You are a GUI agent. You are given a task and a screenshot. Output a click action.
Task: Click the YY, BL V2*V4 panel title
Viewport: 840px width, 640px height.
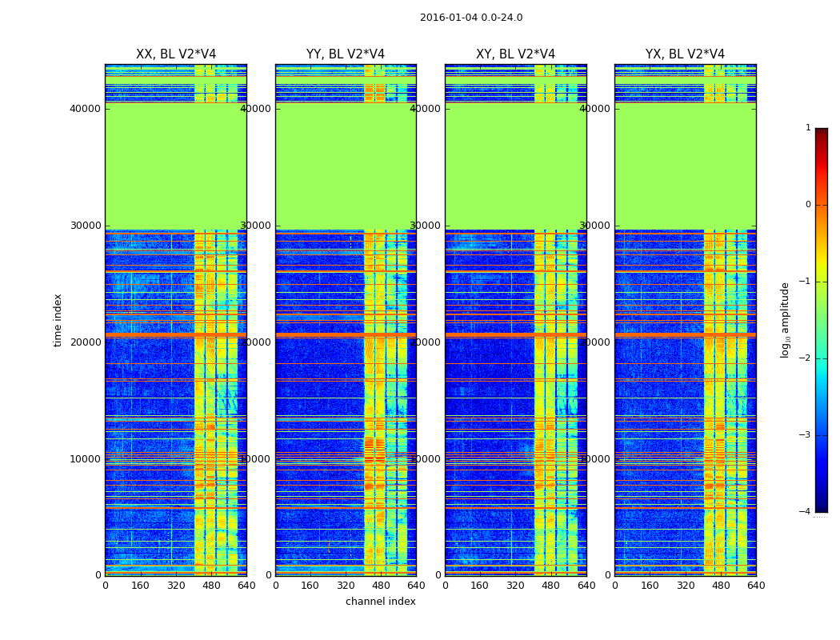(346, 54)
